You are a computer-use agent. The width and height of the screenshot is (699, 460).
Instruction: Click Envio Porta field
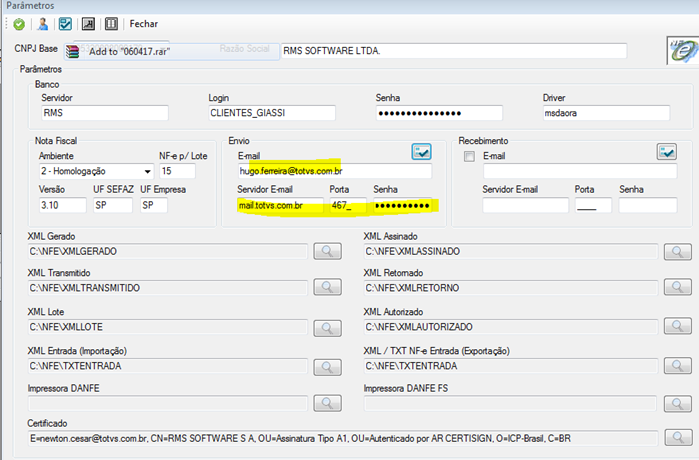(x=348, y=205)
